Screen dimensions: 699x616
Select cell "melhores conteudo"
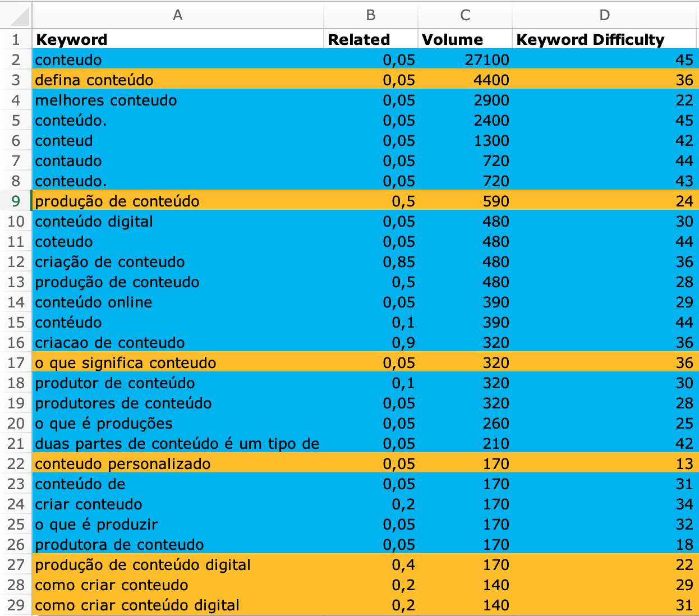click(178, 100)
